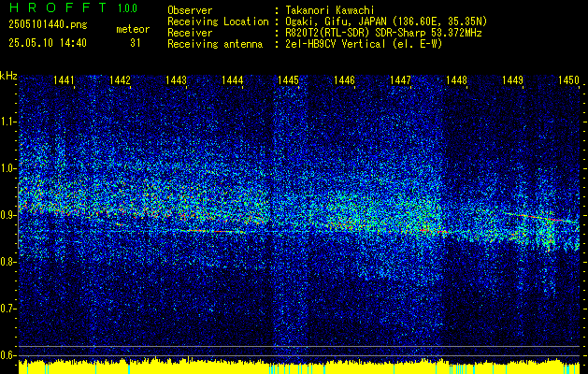The height and width of the screenshot is (374, 588).
Task: Click the 1450 time marker
Action: (x=569, y=79)
